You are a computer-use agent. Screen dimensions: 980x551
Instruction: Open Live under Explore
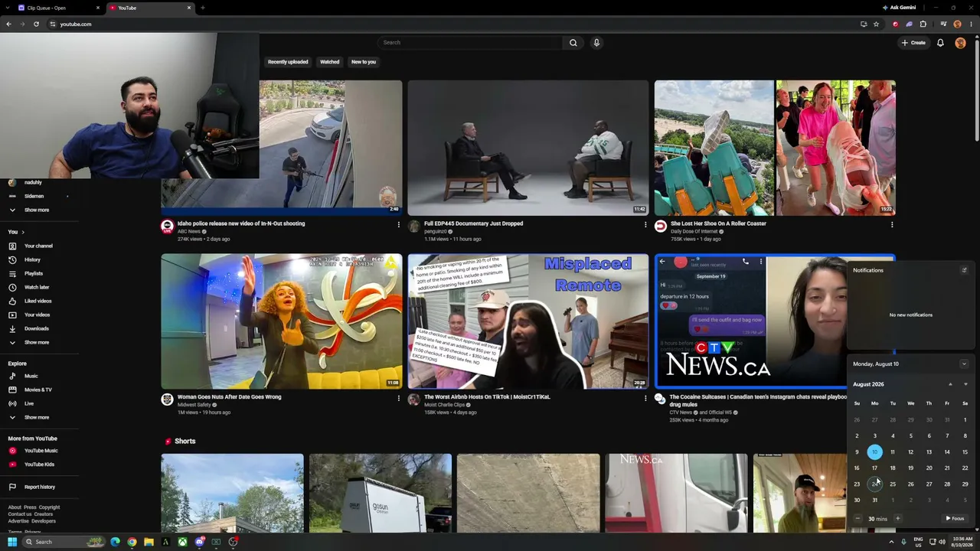pos(29,403)
